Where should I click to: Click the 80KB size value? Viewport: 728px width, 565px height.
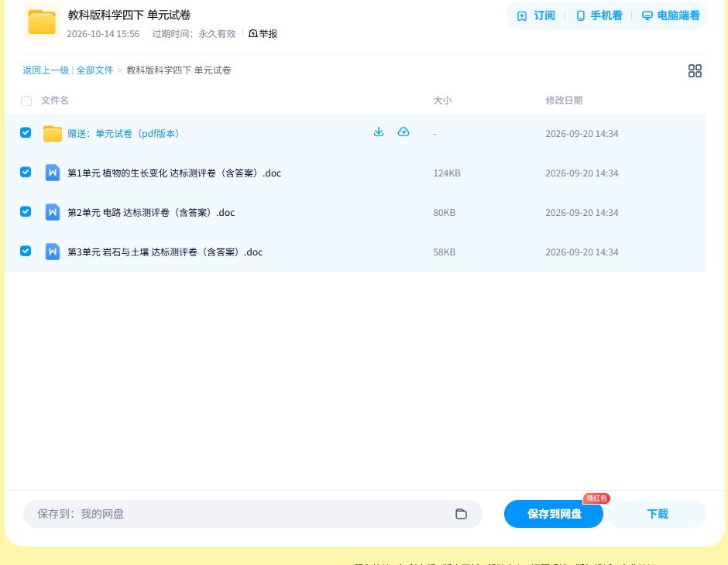click(x=444, y=212)
